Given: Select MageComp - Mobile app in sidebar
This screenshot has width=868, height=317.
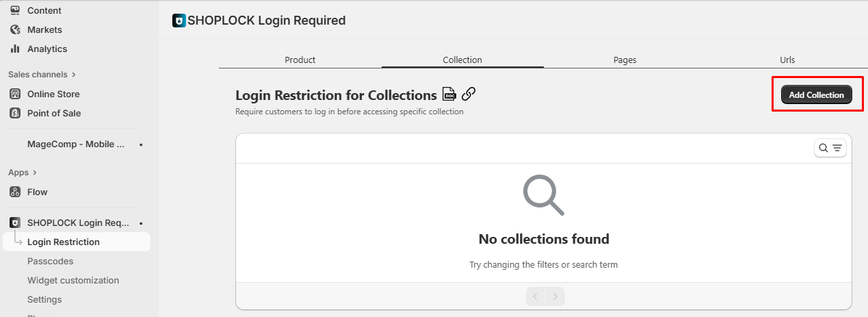Looking at the screenshot, I should 76,144.
